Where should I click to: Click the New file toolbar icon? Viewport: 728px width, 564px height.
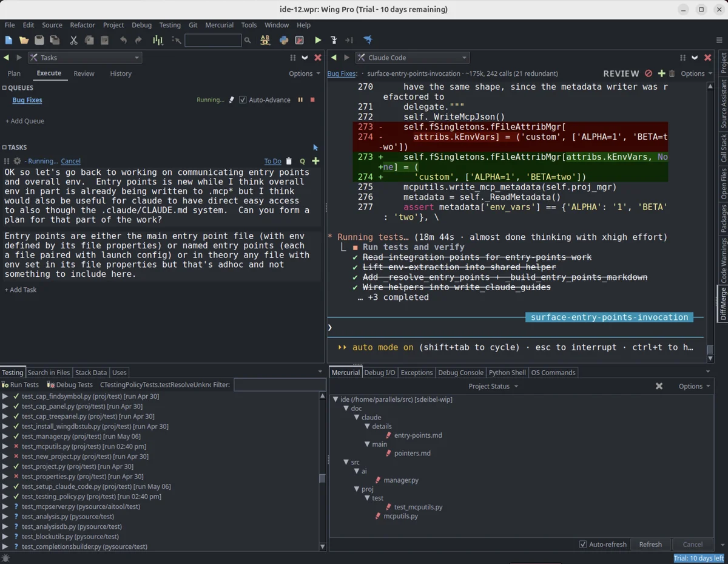(x=8, y=40)
